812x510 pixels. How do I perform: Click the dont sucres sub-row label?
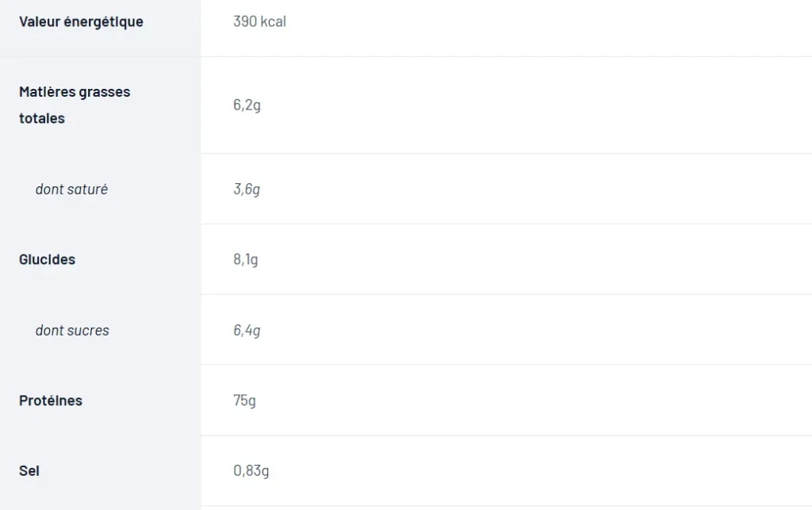point(72,330)
